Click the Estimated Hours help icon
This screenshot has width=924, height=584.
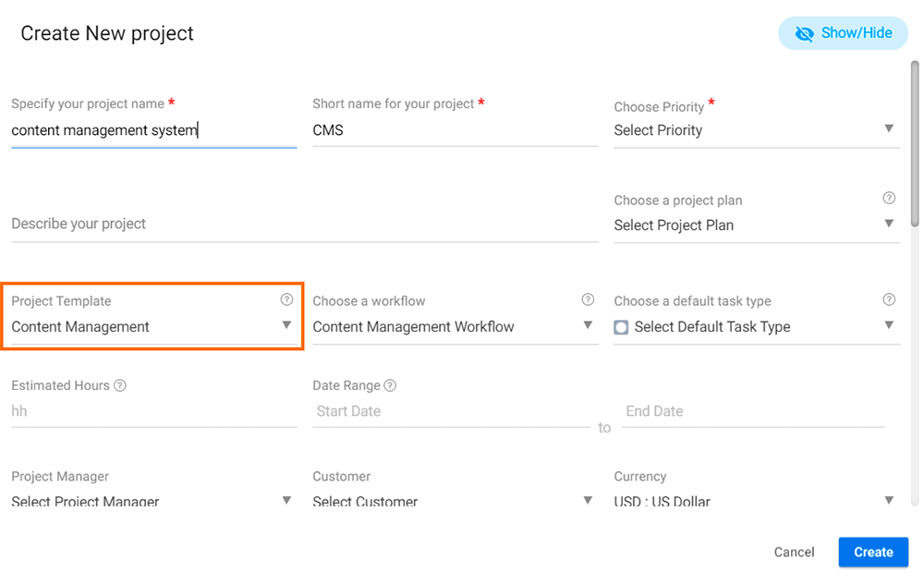pyautogui.click(x=120, y=385)
